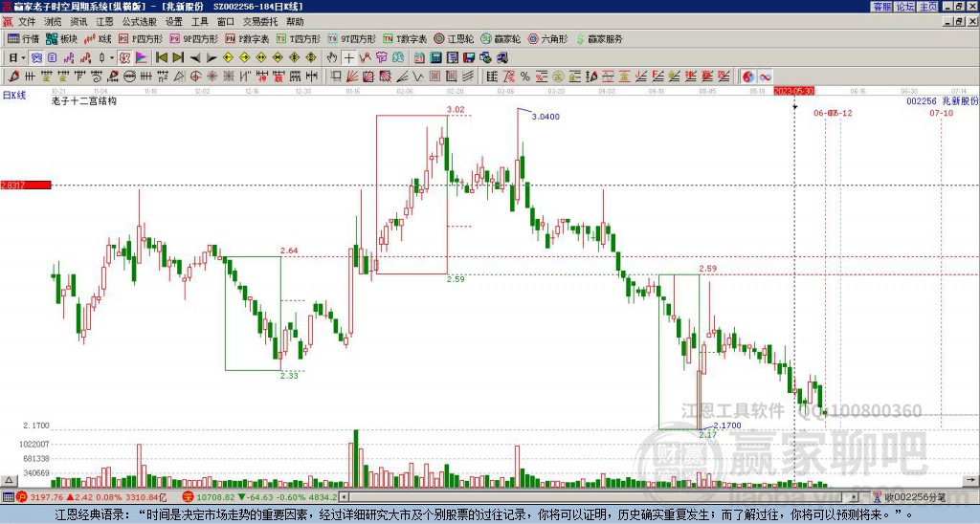The image size is (980, 524).
Task: Open the 行情 quotes view
Action: 23,38
